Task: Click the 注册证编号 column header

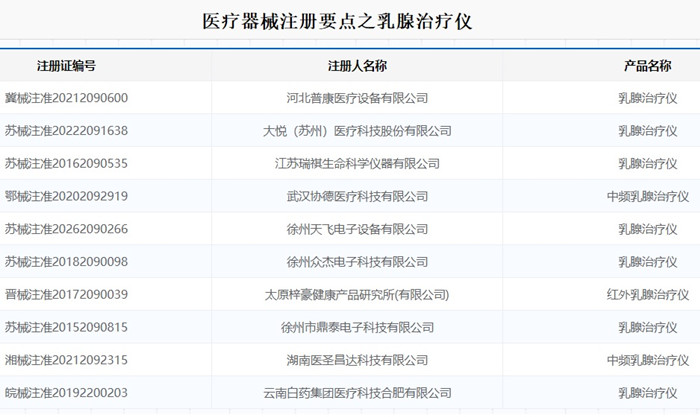Action: [66, 66]
